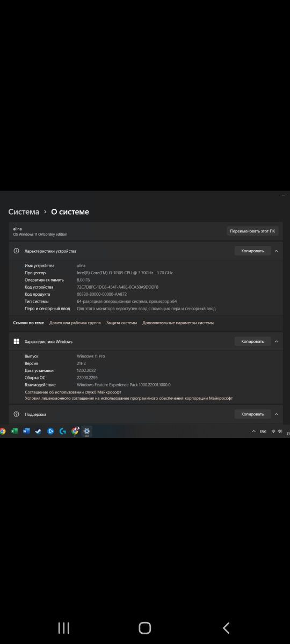Select device ID starting with 72C7D8FC
The width and height of the screenshot is (290, 644).
(118, 287)
